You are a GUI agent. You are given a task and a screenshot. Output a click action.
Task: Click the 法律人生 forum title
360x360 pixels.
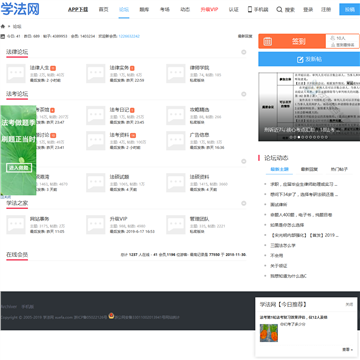39,68
